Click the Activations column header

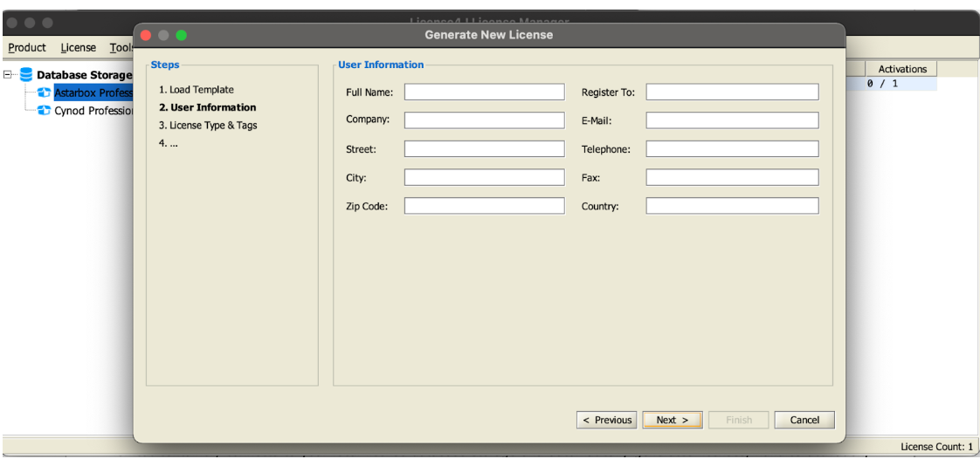(x=901, y=69)
